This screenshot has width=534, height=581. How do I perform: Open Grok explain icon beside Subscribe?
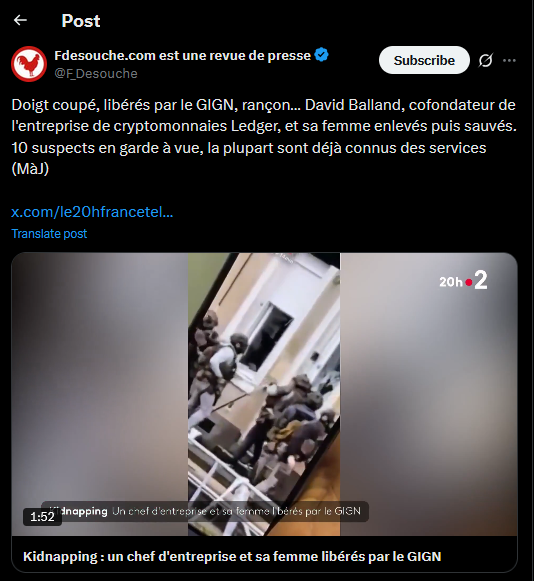click(x=485, y=60)
